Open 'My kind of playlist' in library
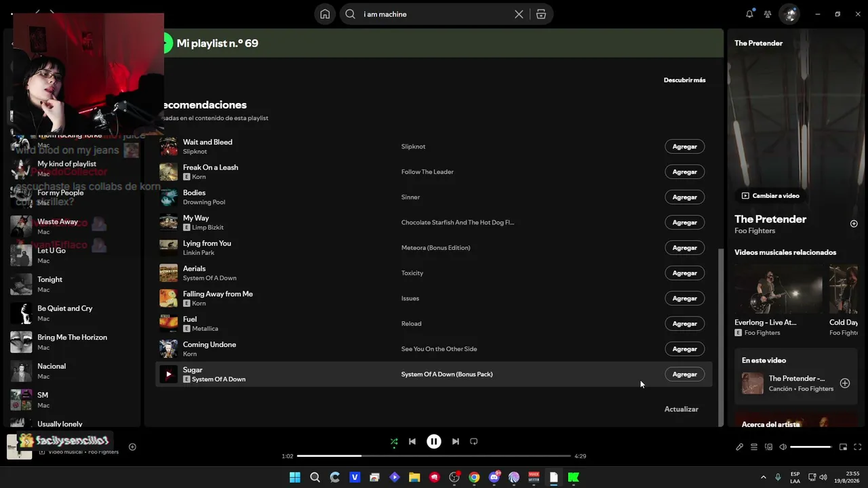The image size is (868, 488). [x=75, y=168]
